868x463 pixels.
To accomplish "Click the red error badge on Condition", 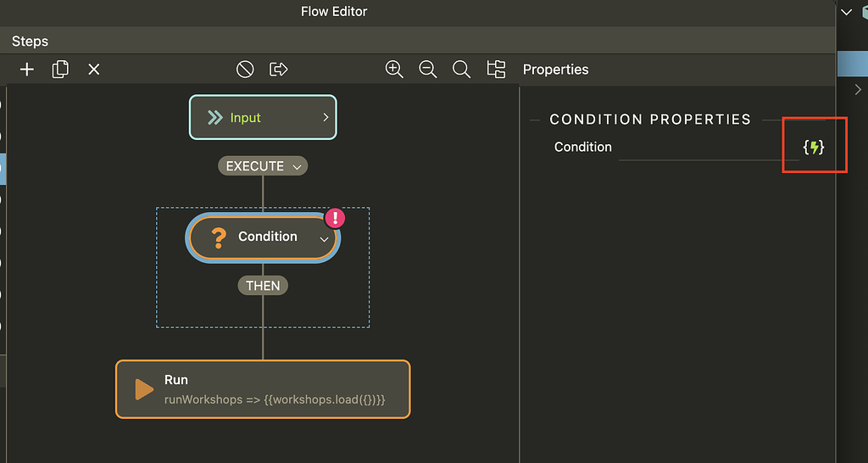I will (x=336, y=218).
